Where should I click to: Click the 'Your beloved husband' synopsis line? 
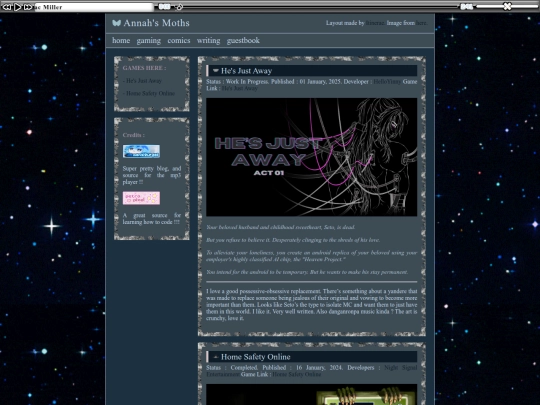coord(280,227)
